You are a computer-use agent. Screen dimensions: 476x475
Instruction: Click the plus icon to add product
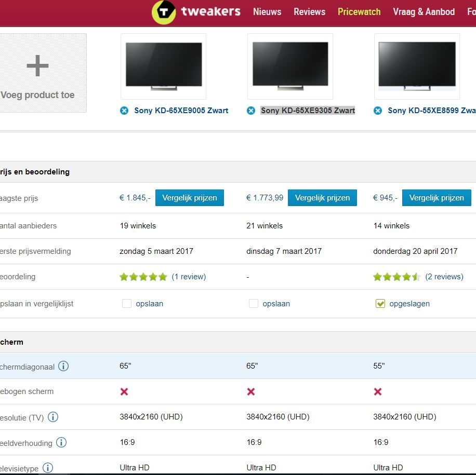pos(37,65)
